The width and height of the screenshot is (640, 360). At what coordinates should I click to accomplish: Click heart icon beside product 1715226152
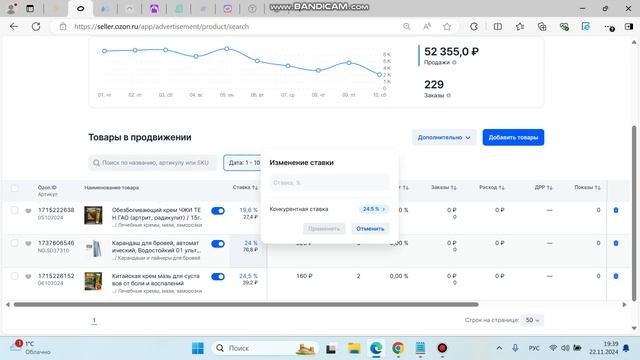(28, 277)
